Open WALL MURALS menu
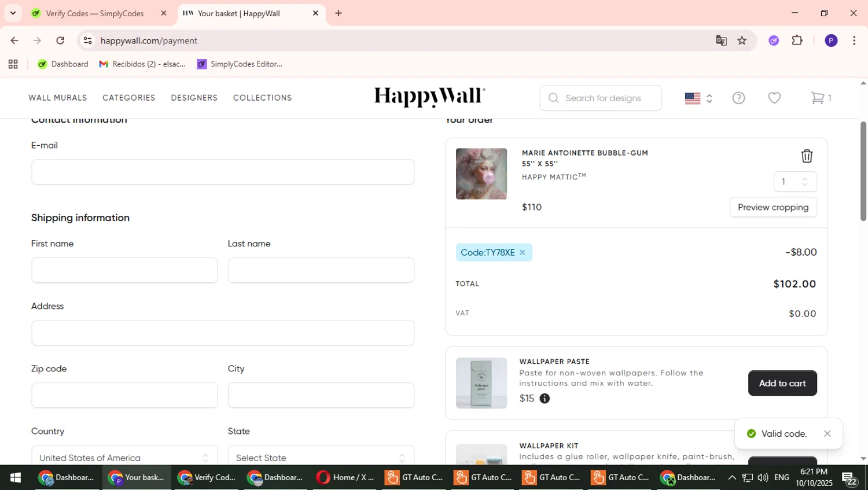Viewport: 868px width, 490px height. pyautogui.click(x=58, y=98)
